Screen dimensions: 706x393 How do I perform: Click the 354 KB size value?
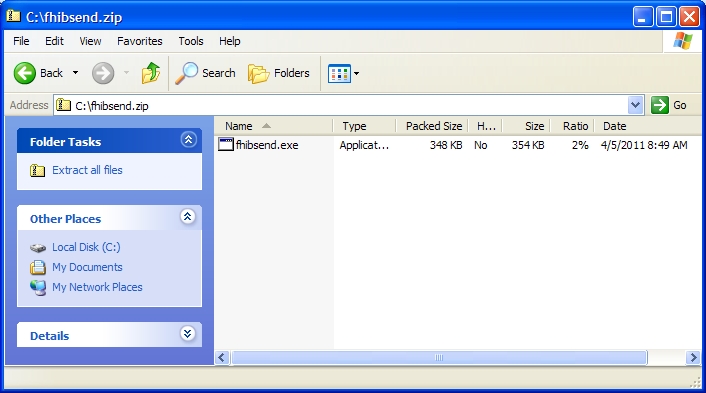[x=528, y=145]
